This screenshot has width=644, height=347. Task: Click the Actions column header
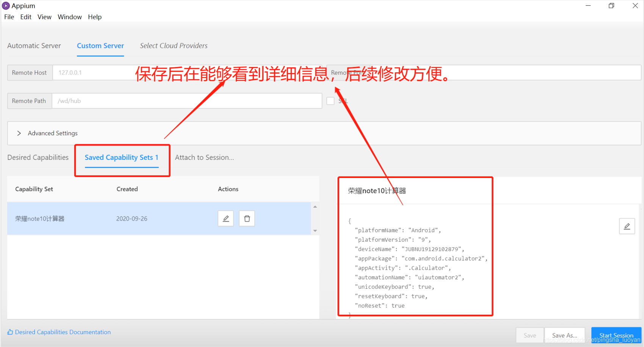[228, 189]
